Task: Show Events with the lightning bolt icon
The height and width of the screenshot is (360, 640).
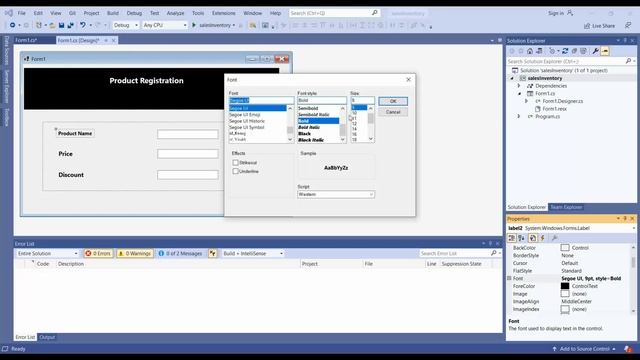Action: tap(543, 238)
